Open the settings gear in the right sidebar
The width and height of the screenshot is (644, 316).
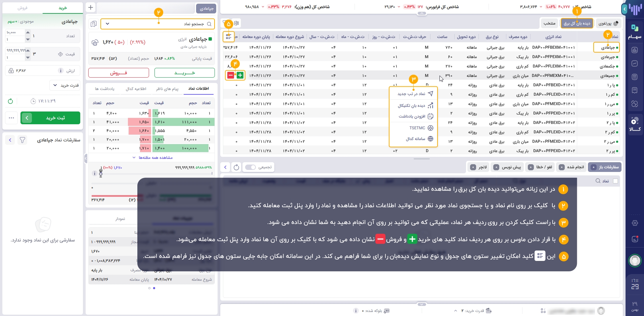coord(635,223)
